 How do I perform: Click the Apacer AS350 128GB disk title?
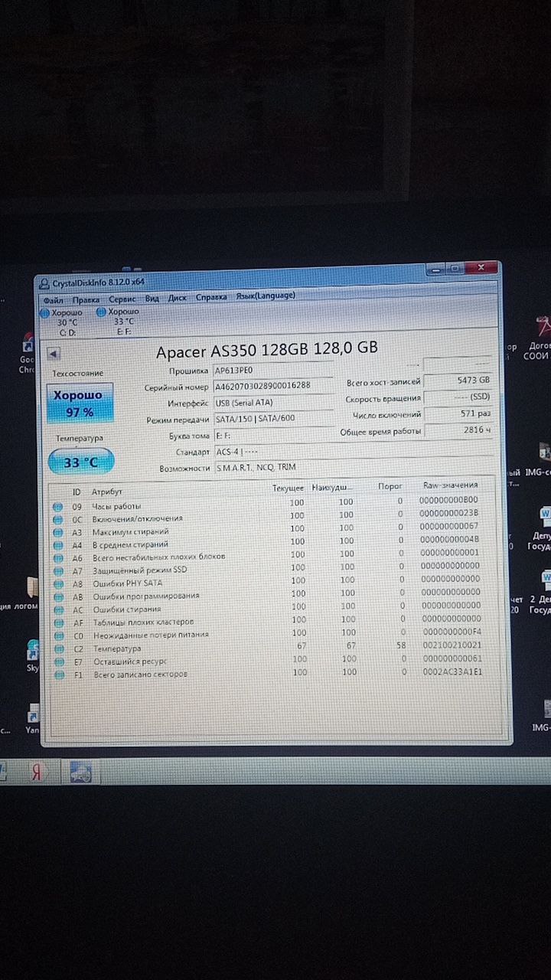[266, 350]
